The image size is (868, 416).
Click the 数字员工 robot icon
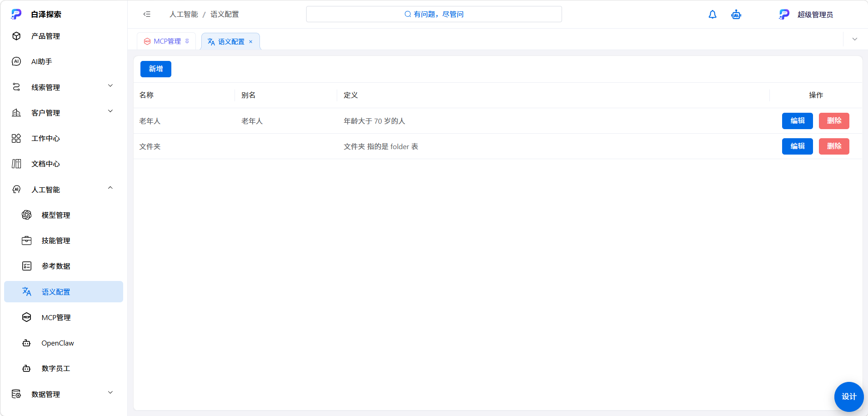27,368
